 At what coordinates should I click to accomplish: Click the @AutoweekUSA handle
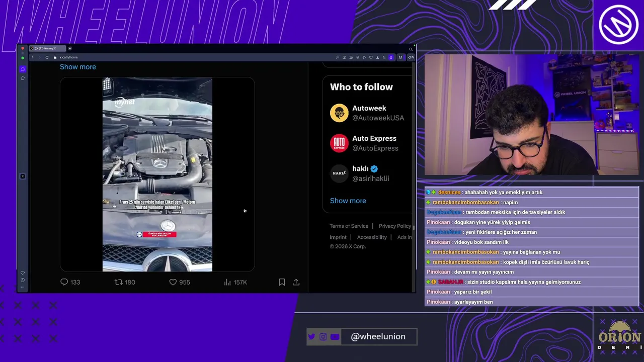tap(378, 118)
